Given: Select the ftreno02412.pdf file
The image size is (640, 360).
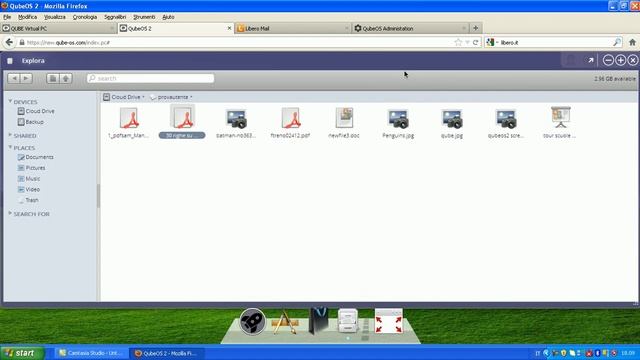Looking at the screenshot, I should pos(290,123).
